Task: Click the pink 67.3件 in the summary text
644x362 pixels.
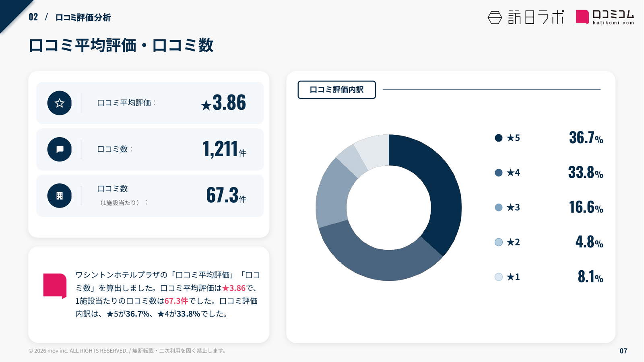Action: [x=176, y=301]
